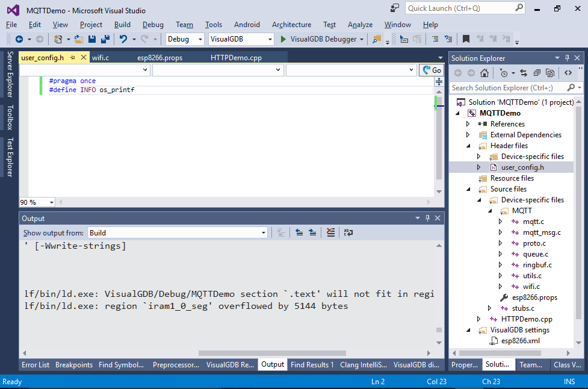Open the Server Explorer side tab
The width and height of the screenshot is (588, 389).
(10, 74)
